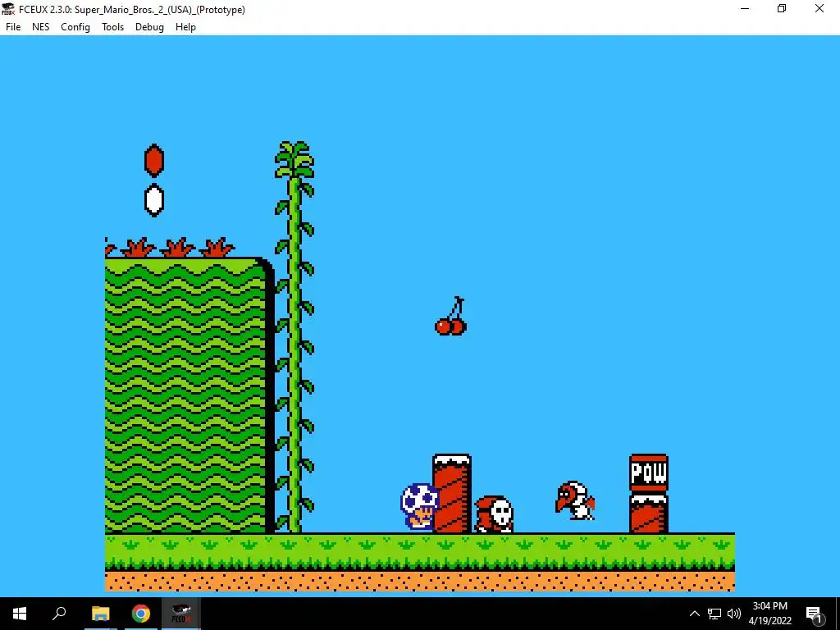The height and width of the screenshot is (630, 840).
Task: Click the network status tray icon
Action: (x=714, y=614)
